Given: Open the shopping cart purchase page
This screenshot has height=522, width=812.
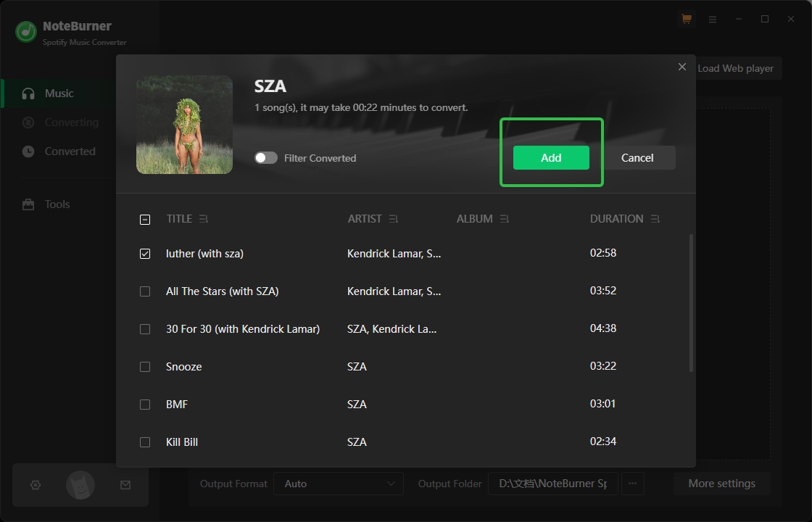Looking at the screenshot, I should click(x=686, y=18).
